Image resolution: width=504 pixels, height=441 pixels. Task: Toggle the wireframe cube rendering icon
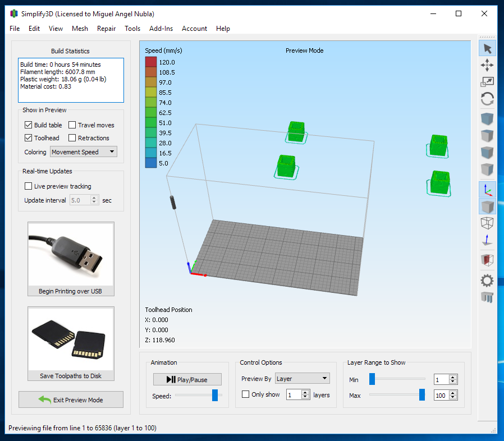pyautogui.click(x=487, y=223)
